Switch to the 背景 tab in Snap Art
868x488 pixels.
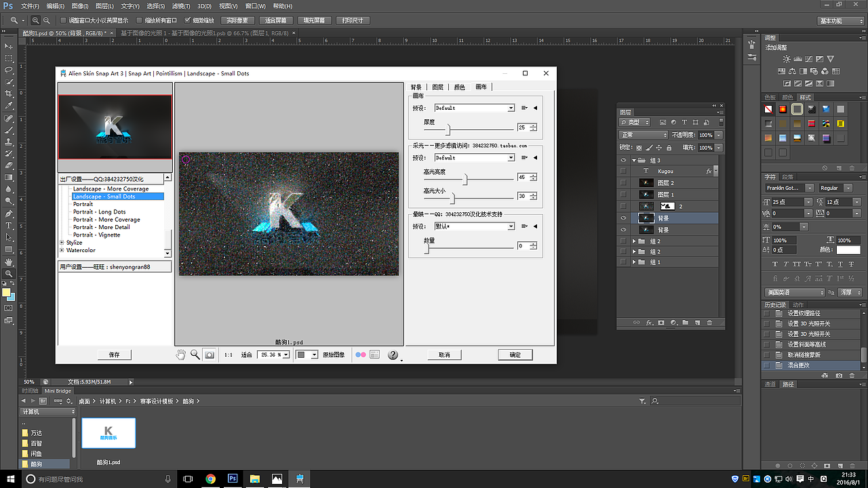(416, 87)
